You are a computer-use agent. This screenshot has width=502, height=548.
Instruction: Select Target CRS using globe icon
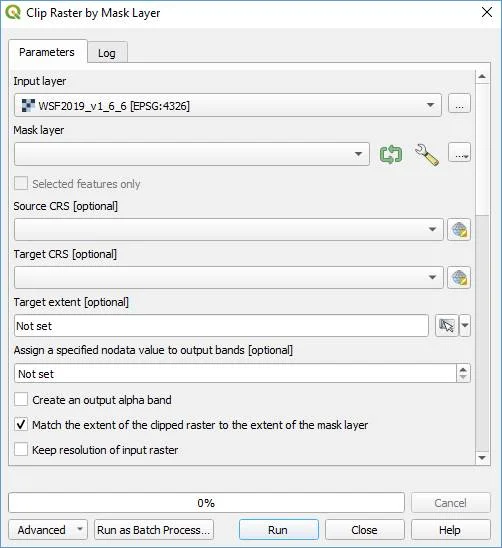pos(459,277)
